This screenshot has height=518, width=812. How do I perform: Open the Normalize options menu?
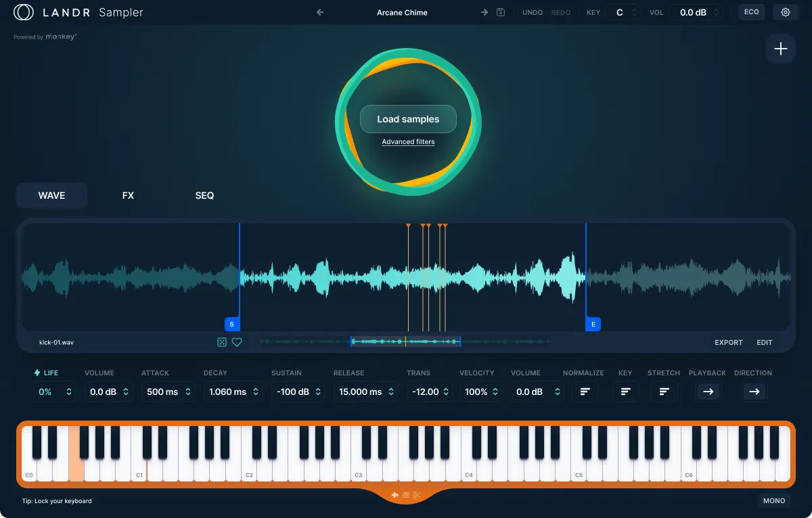pyautogui.click(x=585, y=392)
